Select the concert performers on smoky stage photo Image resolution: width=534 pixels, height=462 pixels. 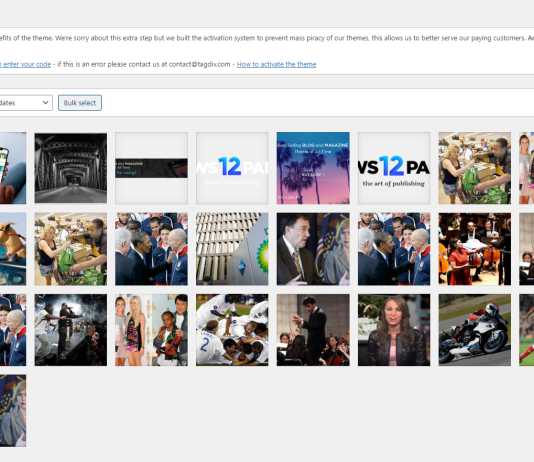[x=70, y=330]
